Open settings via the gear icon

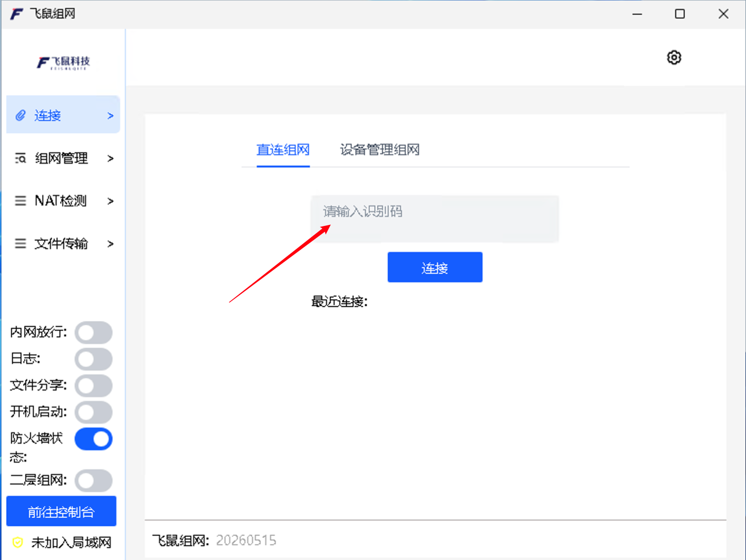pos(674,57)
